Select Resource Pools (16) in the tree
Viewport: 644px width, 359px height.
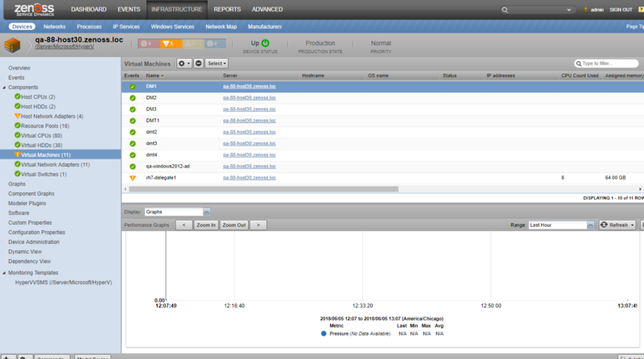tap(45, 126)
